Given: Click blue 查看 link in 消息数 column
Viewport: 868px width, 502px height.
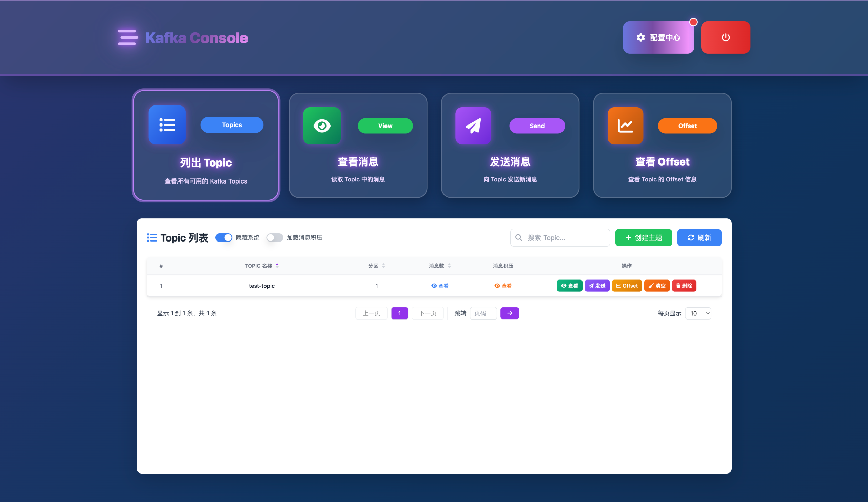Looking at the screenshot, I should click(x=440, y=286).
